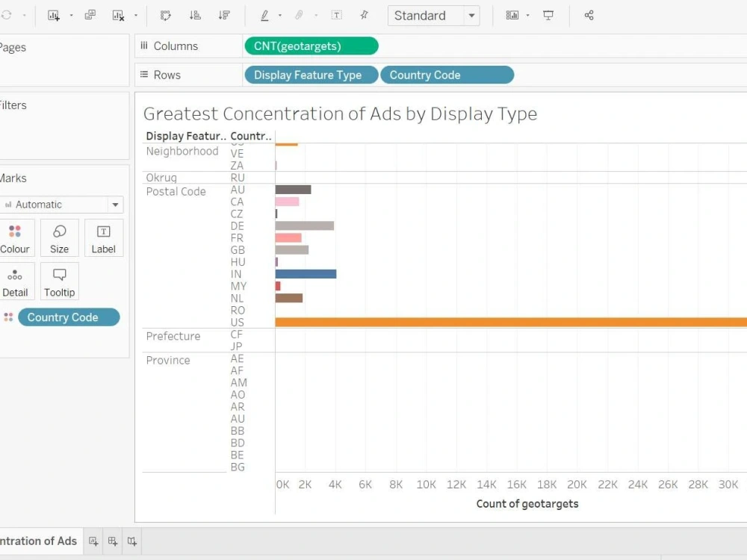The height and width of the screenshot is (560, 747).
Task: Duplicate the current sheet
Action: point(90,14)
